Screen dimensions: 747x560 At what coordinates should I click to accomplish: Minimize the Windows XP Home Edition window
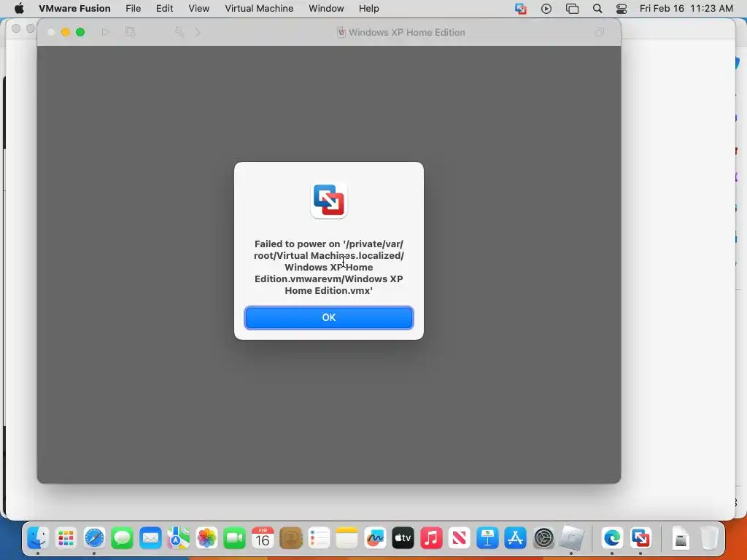[65, 32]
